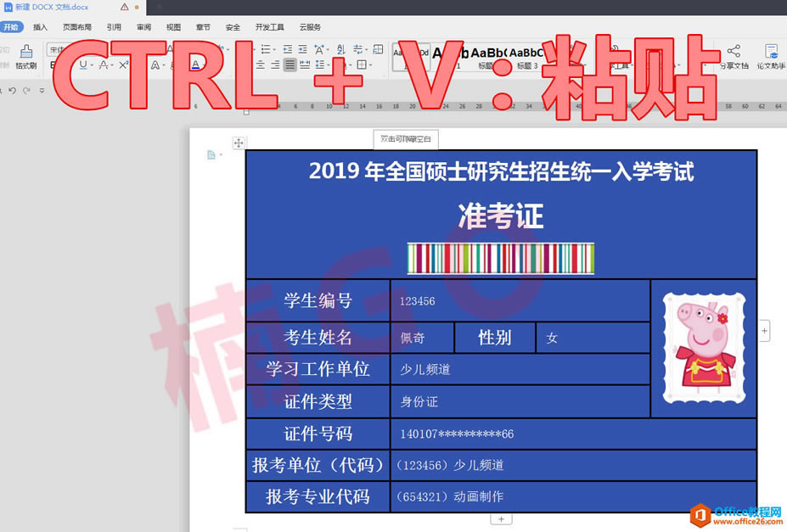Click the 准考证 title text

click(500, 216)
